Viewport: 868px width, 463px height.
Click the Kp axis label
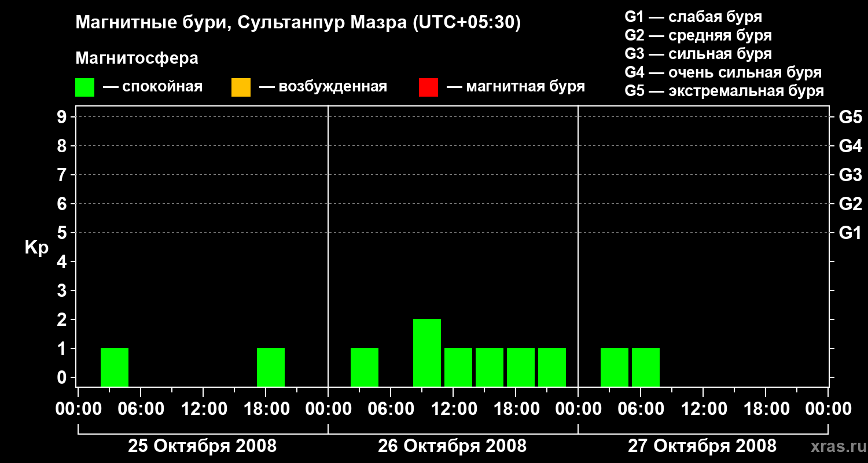coord(36,248)
